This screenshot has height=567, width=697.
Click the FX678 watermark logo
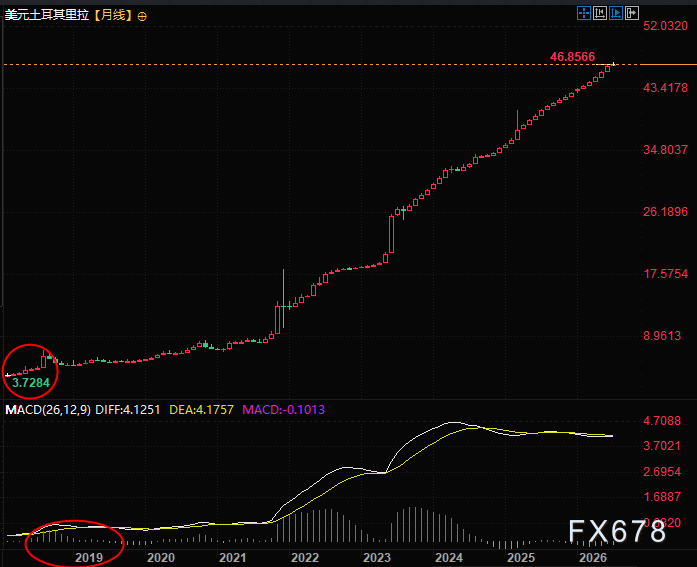click(617, 531)
